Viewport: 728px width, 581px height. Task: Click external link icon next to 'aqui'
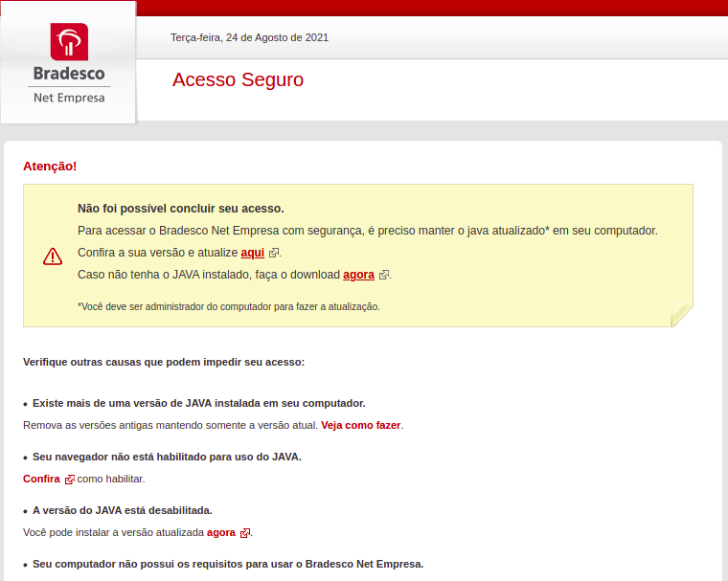[x=274, y=253]
